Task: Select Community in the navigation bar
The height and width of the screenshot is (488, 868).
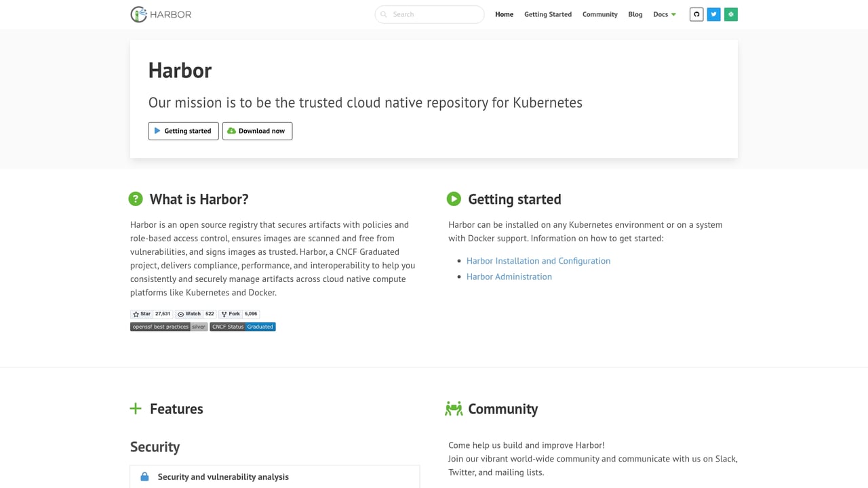Action: (599, 14)
